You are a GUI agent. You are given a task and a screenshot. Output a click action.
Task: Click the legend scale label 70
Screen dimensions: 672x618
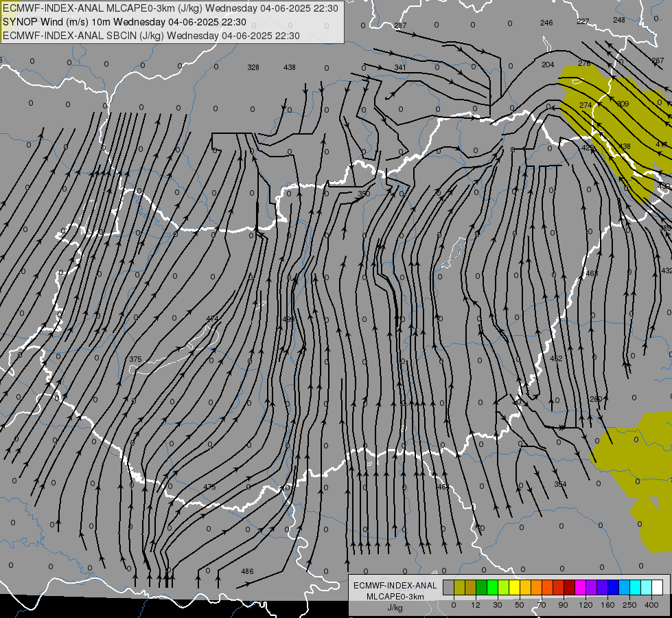pos(542,605)
